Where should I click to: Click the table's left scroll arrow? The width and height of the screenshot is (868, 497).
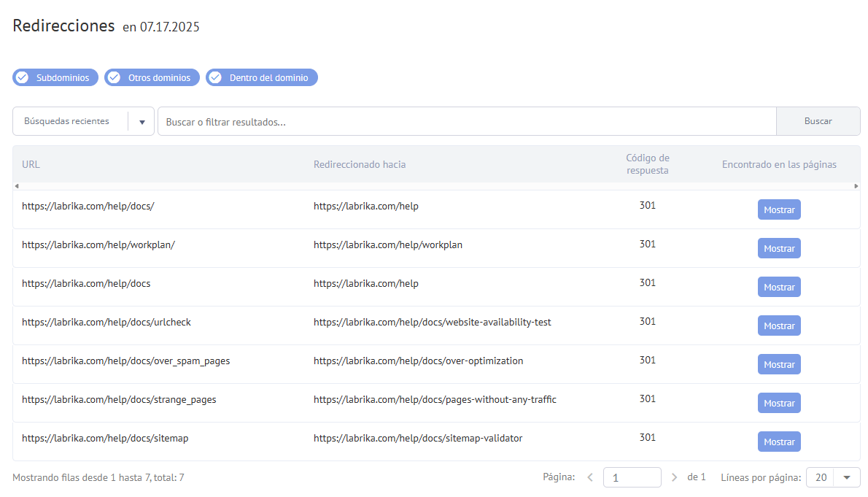click(17, 186)
